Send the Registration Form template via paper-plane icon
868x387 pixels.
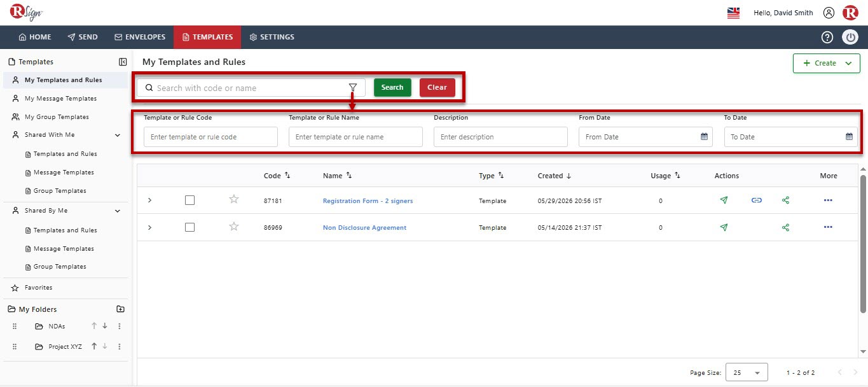pyautogui.click(x=724, y=200)
